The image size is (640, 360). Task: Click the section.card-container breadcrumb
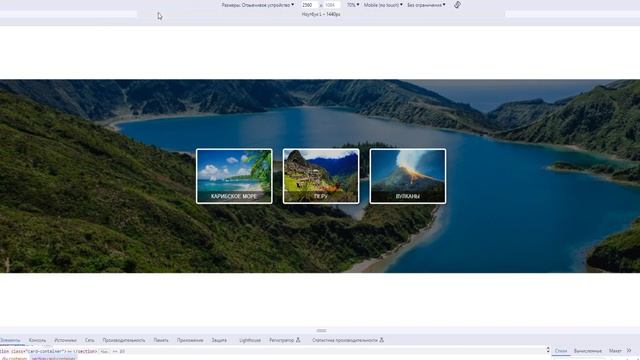click(x=53, y=358)
